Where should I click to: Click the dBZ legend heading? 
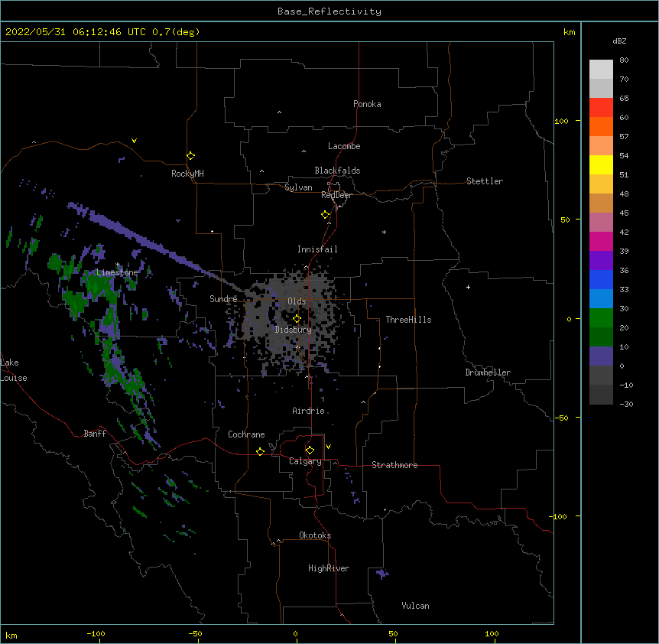(x=619, y=41)
